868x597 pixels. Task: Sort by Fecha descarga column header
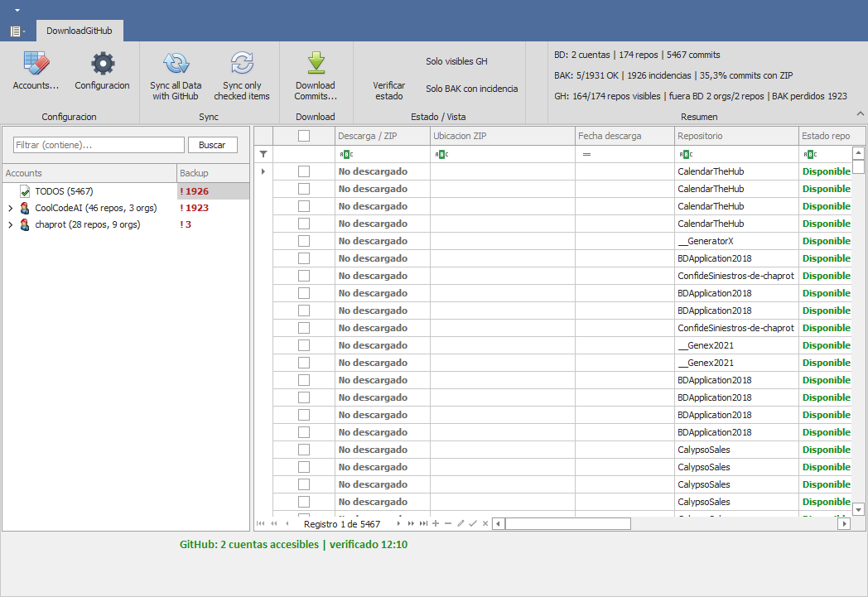[x=625, y=136]
